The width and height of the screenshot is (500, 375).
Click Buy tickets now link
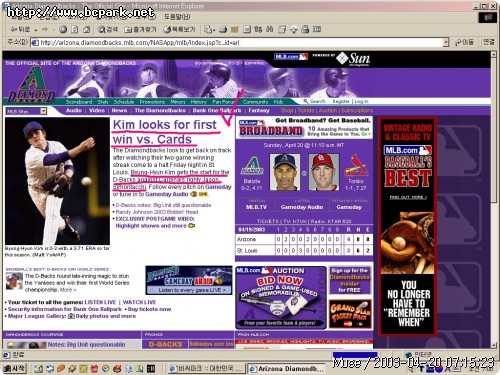(149, 309)
